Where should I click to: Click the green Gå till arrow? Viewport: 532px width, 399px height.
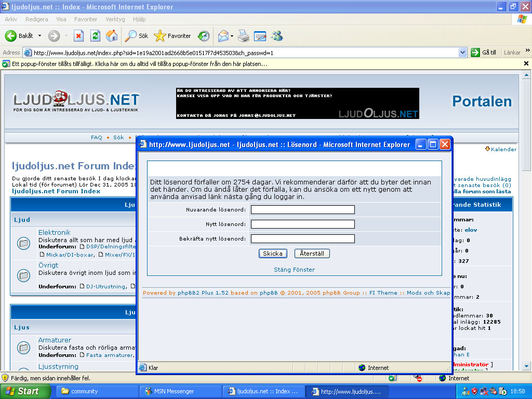click(x=475, y=52)
